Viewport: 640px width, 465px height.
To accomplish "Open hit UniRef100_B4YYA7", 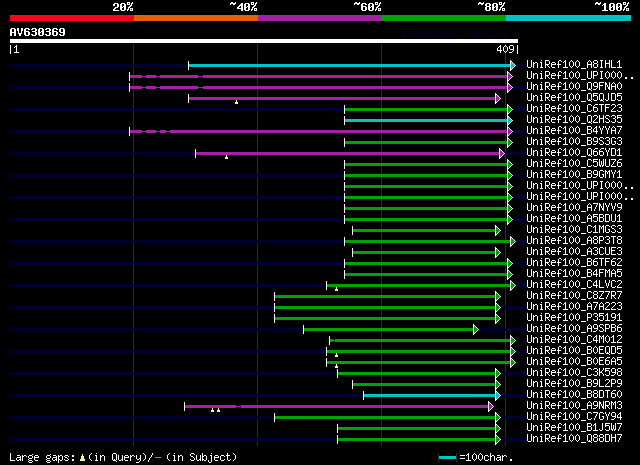I will [x=574, y=131].
